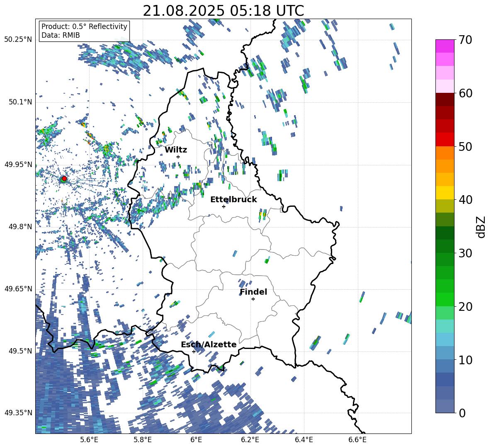The width and height of the screenshot is (491, 448).
Task: Click the latitude label 49.5°N
Action: pyautogui.click(x=20, y=351)
